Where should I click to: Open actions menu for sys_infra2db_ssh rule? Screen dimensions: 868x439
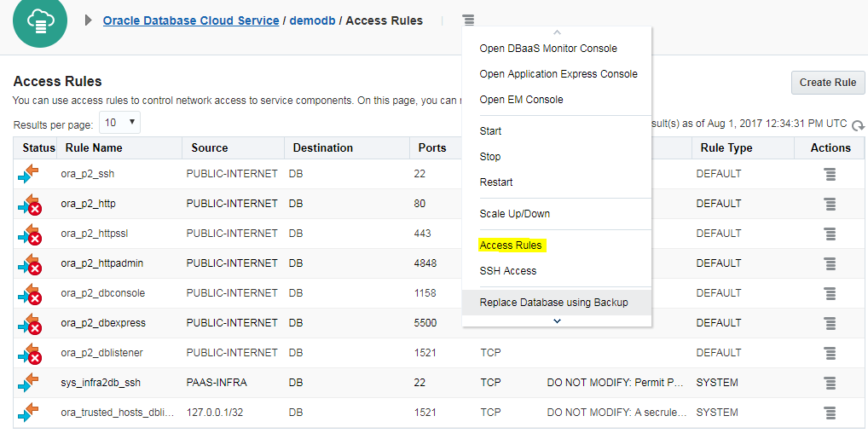[x=829, y=383]
